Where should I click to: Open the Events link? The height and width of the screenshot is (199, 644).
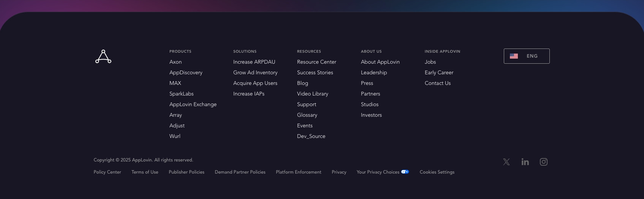coord(305,125)
